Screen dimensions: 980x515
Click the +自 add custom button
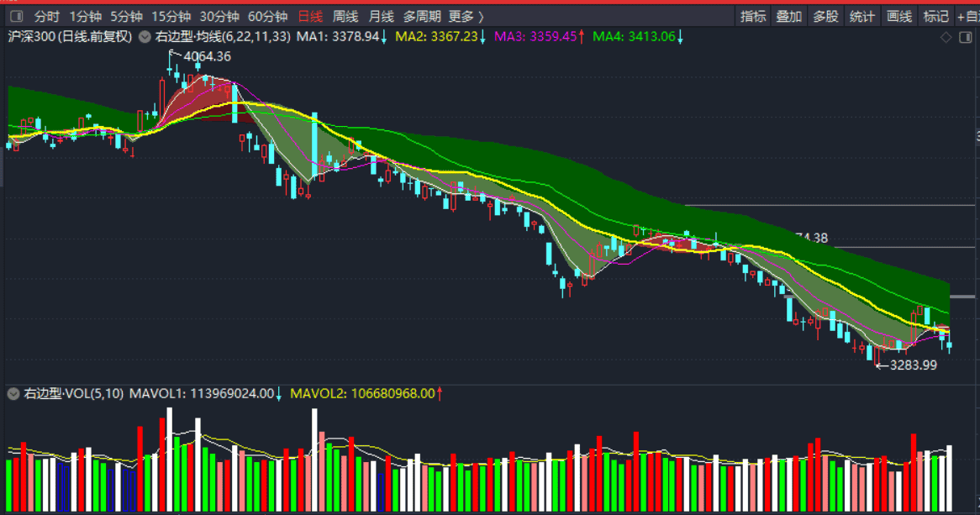click(968, 16)
